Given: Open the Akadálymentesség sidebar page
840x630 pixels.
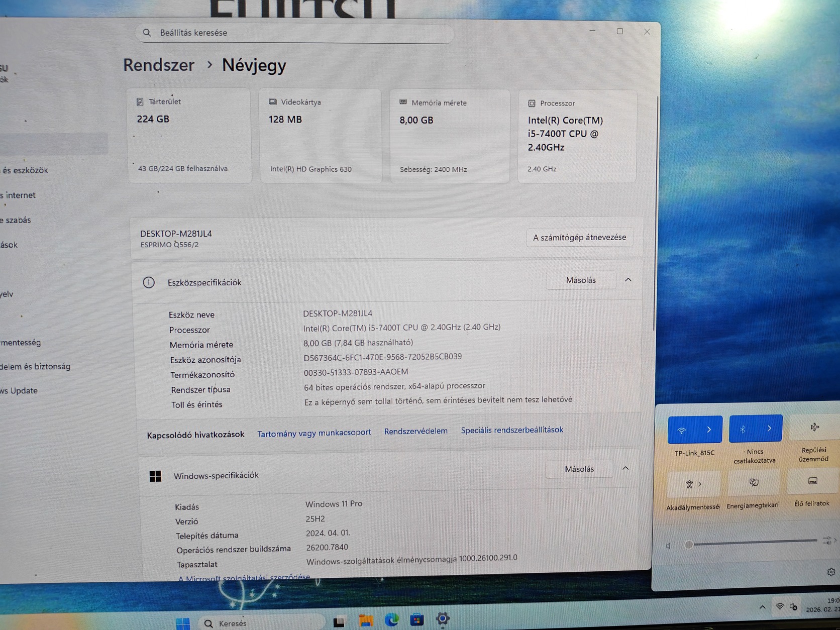Looking at the screenshot, I should point(21,343).
